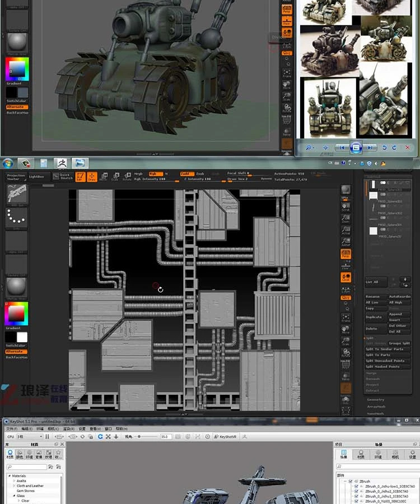Toggle the Local symmetry icon
The width and height of the screenshot is (420, 504).
346,277
